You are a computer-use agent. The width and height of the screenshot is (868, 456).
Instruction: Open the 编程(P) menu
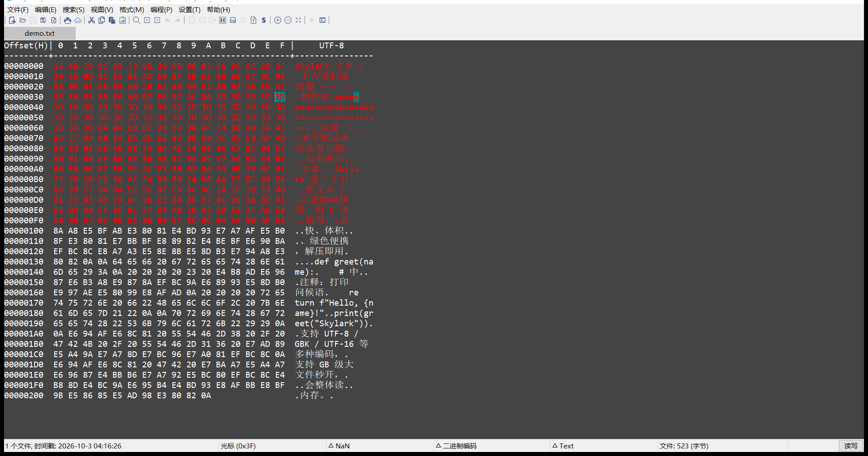(x=161, y=9)
